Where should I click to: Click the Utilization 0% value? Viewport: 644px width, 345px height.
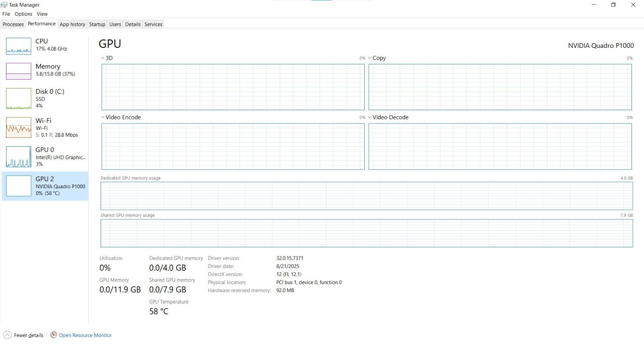(105, 268)
